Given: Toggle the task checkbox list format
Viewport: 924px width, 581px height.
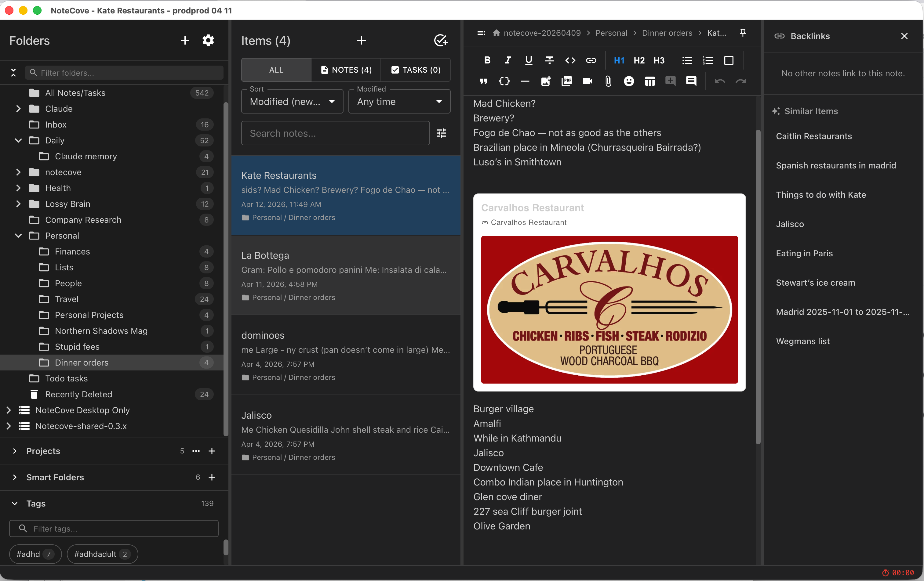Looking at the screenshot, I should [729, 60].
